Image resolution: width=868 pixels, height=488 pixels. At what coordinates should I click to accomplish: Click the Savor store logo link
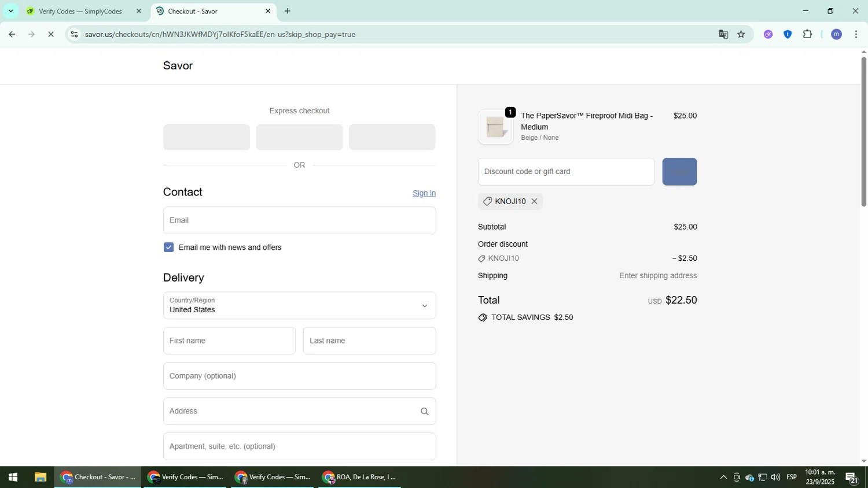(178, 65)
